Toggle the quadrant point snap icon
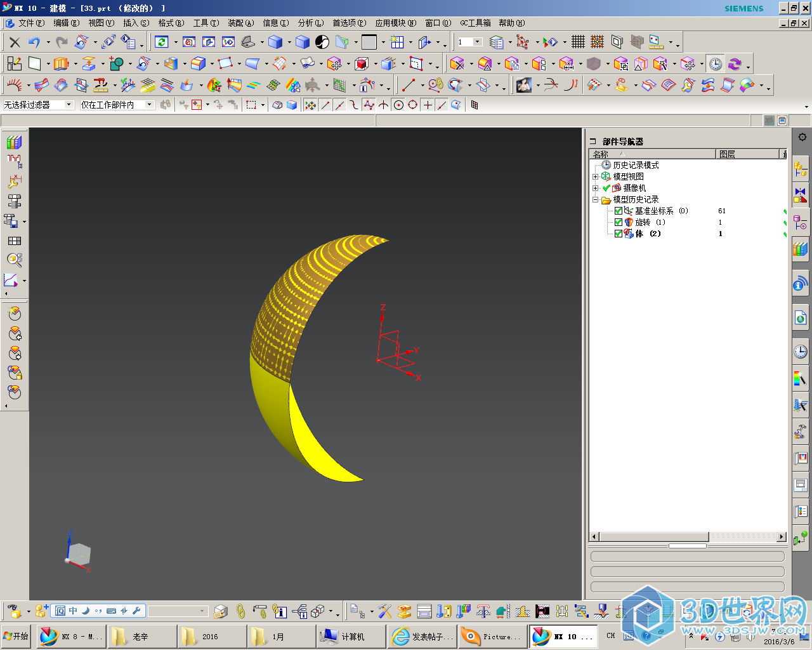This screenshot has height=650, width=812. point(413,105)
